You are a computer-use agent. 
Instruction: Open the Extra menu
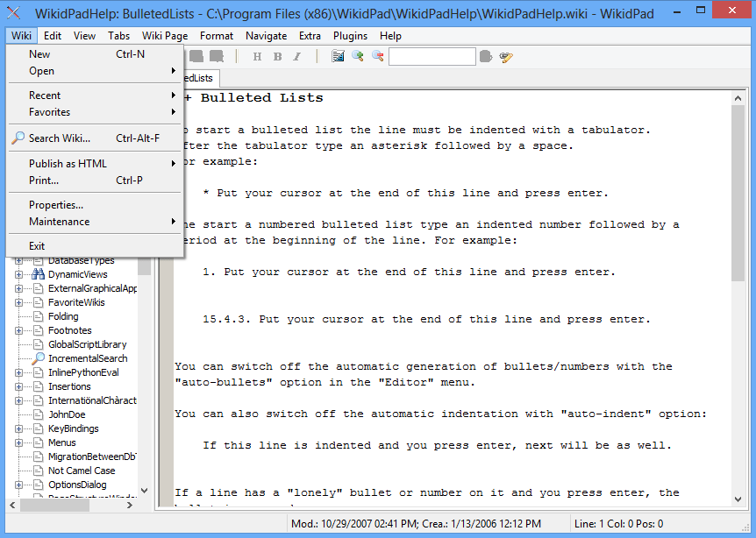pyautogui.click(x=310, y=36)
